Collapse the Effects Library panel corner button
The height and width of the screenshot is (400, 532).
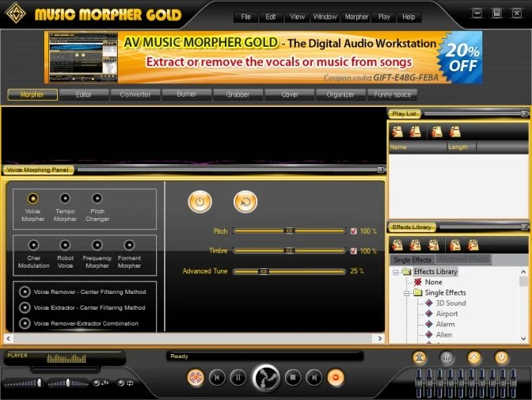pyautogui.click(x=524, y=227)
